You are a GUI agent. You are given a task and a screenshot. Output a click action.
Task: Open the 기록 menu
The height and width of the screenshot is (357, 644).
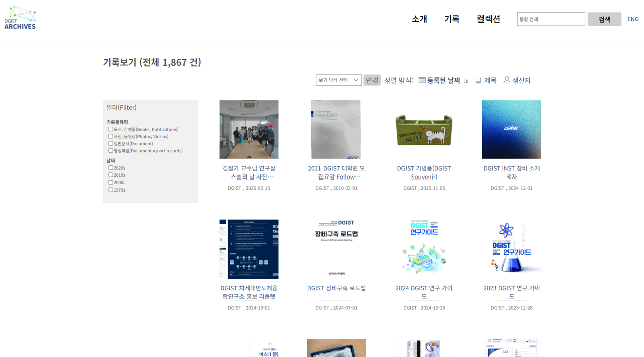coord(452,19)
